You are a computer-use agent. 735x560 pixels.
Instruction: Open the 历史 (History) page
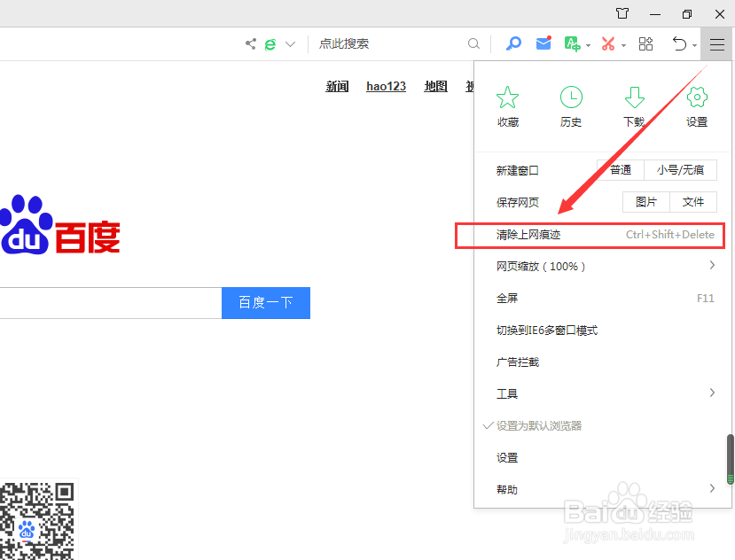click(571, 105)
